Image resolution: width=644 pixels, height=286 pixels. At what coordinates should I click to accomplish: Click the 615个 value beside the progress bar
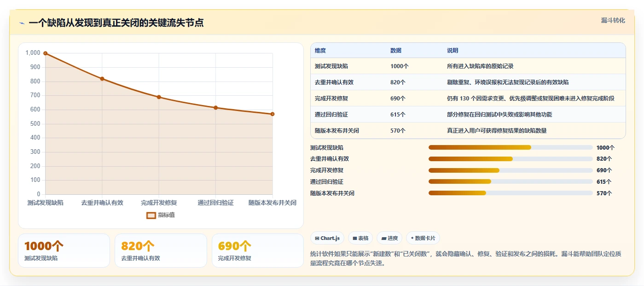(x=604, y=182)
